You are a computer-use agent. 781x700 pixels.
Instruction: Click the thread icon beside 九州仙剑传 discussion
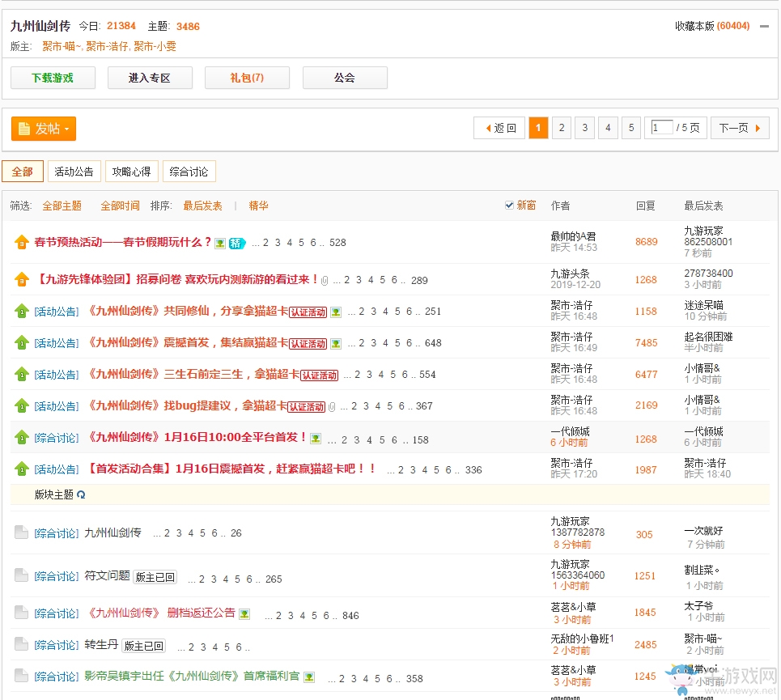point(21,532)
